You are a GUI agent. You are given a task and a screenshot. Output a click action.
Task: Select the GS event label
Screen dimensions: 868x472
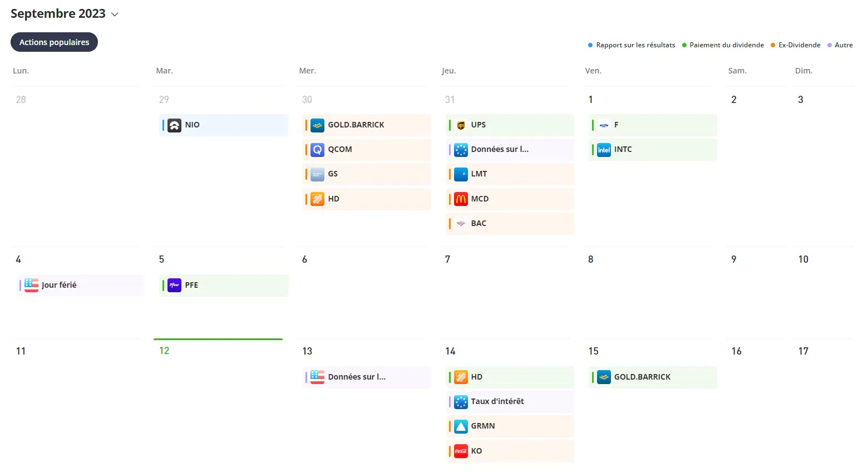point(333,174)
